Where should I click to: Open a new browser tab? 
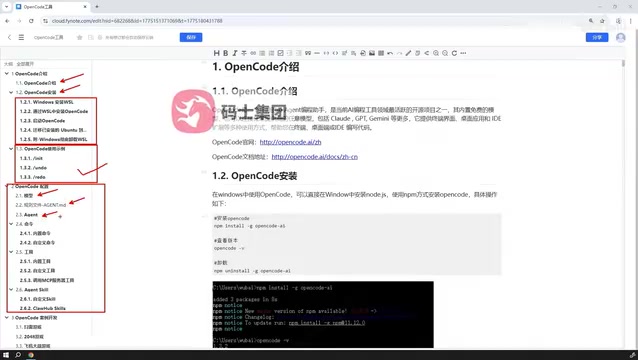point(97,7)
